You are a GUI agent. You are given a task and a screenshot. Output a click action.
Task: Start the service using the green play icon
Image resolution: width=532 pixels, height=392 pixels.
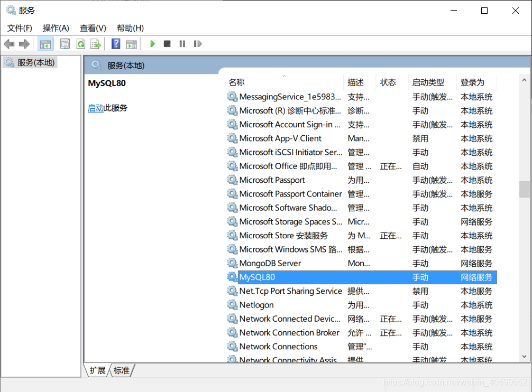(152, 43)
